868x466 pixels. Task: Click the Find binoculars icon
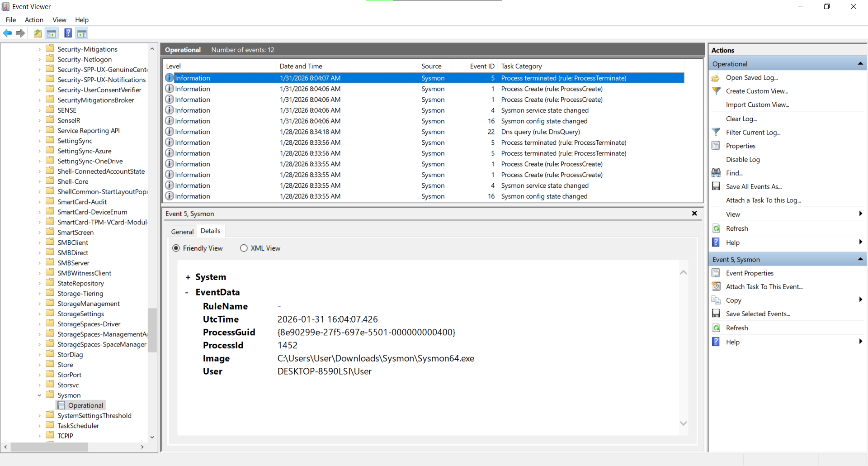click(x=716, y=173)
